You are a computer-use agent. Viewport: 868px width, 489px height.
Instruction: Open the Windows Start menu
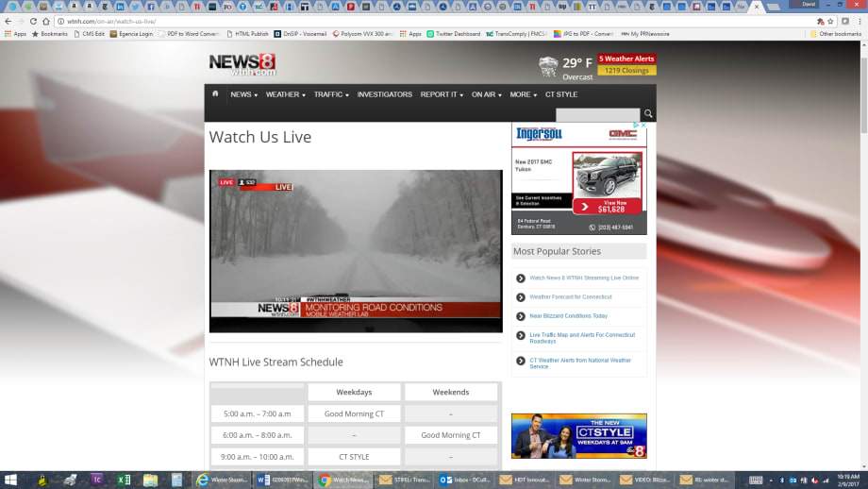pyautogui.click(x=10, y=480)
